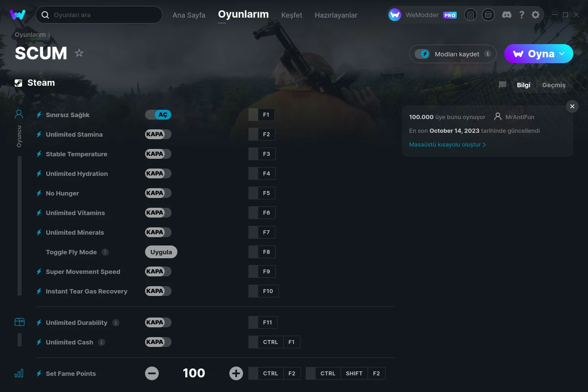
Task: Expand the Oyna button dropdown arrow
Action: point(562,53)
